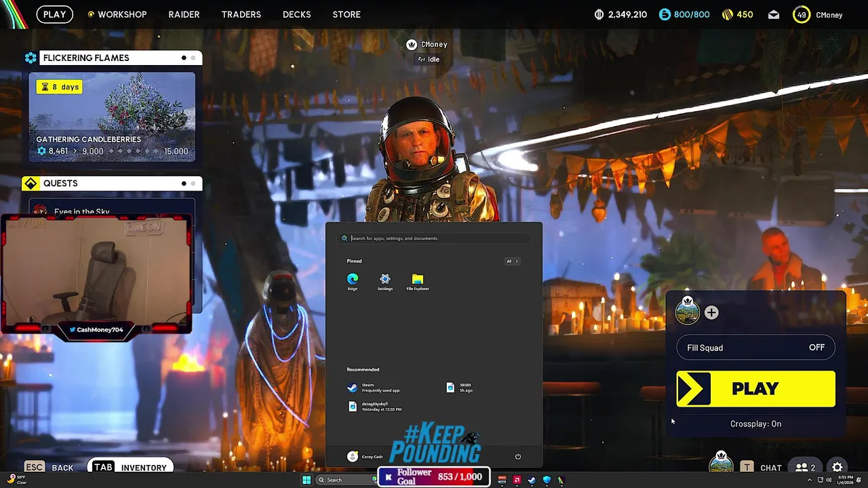868x488 pixels.
Task: Open the RAIDER tab
Action: point(184,14)
